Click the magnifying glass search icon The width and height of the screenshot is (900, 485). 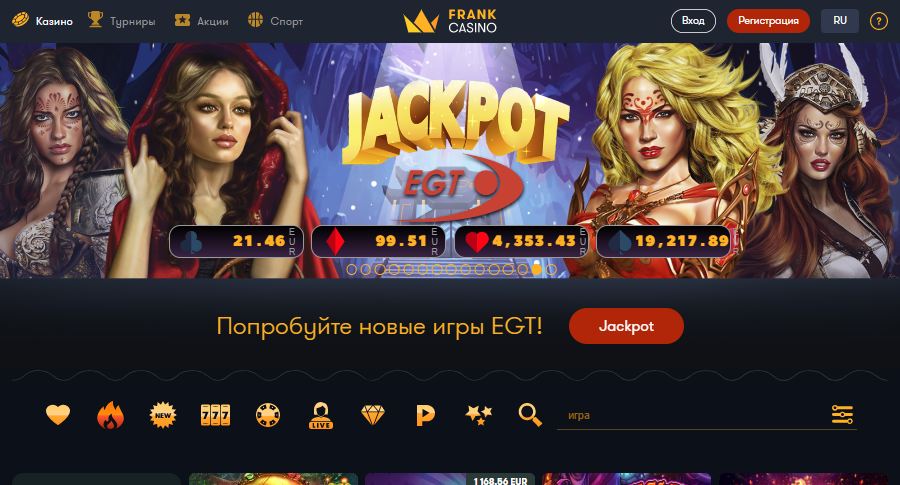(x=530, y=414)
